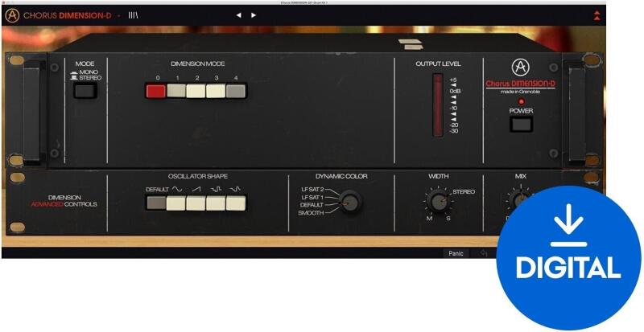Toggle the Mono/Stereo mode switch
Screen dimensions: 644x332
coord(85,91)
